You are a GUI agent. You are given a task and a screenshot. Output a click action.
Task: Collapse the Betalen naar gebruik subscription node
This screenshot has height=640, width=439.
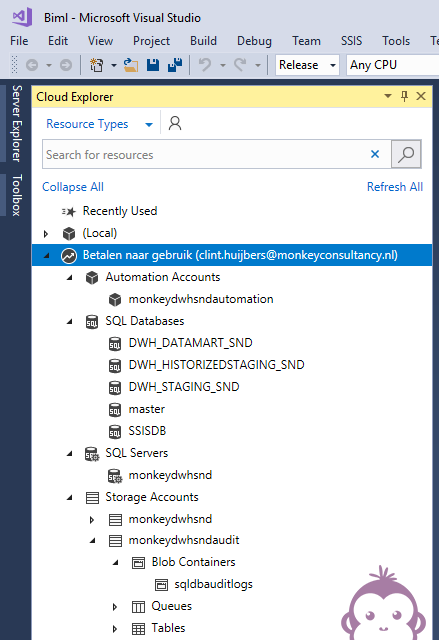(x=46, y=256)
